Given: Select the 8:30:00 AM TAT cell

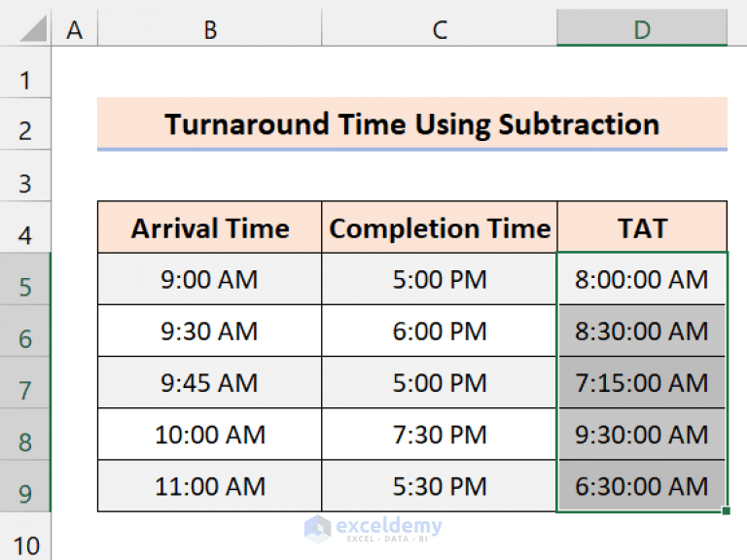Looking at the screenshot, I should [x=642, y=331].
